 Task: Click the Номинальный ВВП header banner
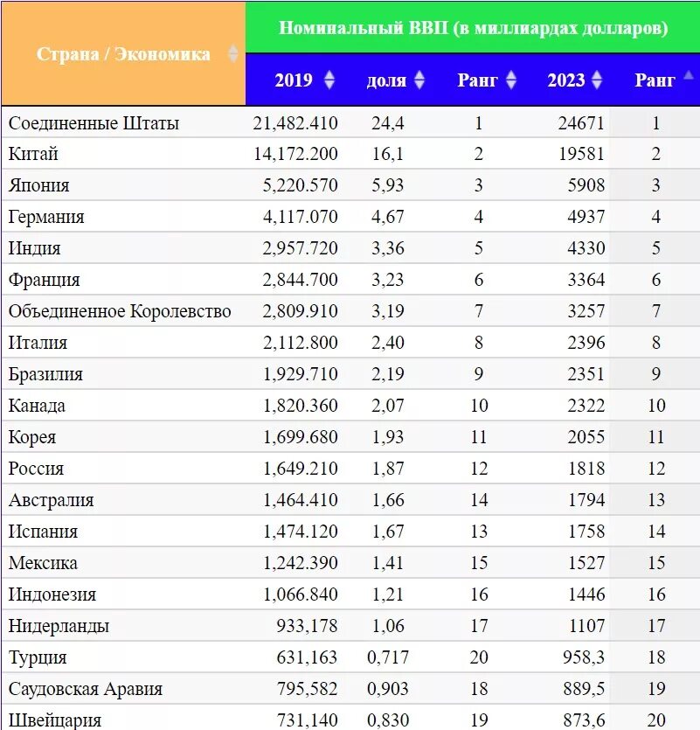click(x=473, y=27)
